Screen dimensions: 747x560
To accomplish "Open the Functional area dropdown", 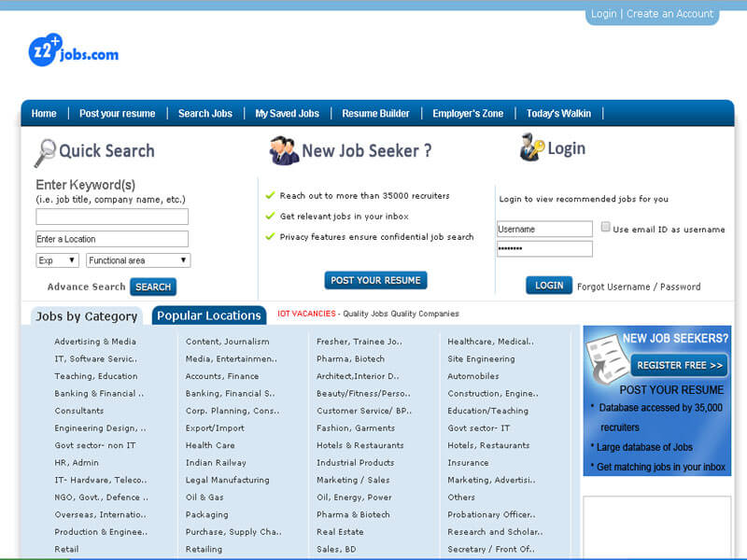I will tap(138, 260).
